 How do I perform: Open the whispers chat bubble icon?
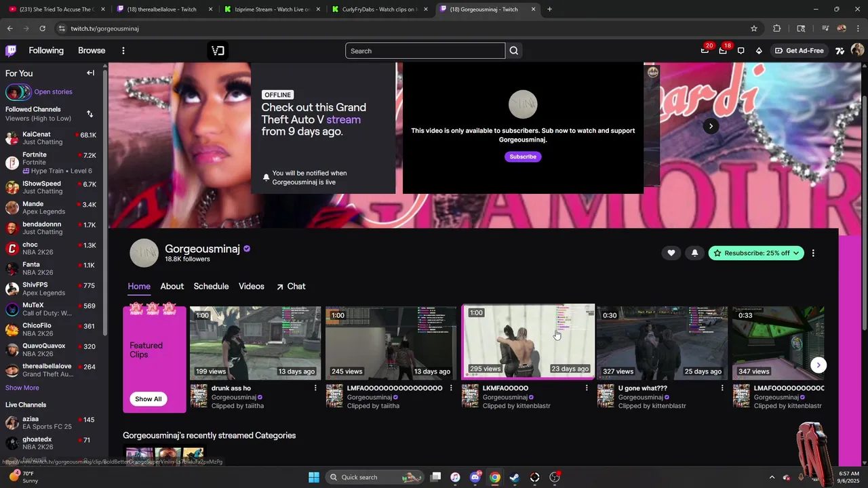741,51
